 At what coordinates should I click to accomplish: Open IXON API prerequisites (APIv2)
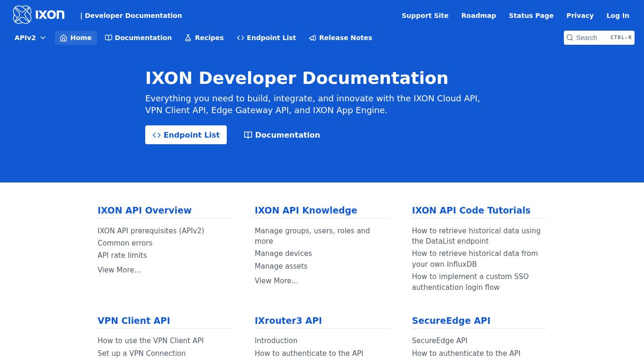point(151,231)
